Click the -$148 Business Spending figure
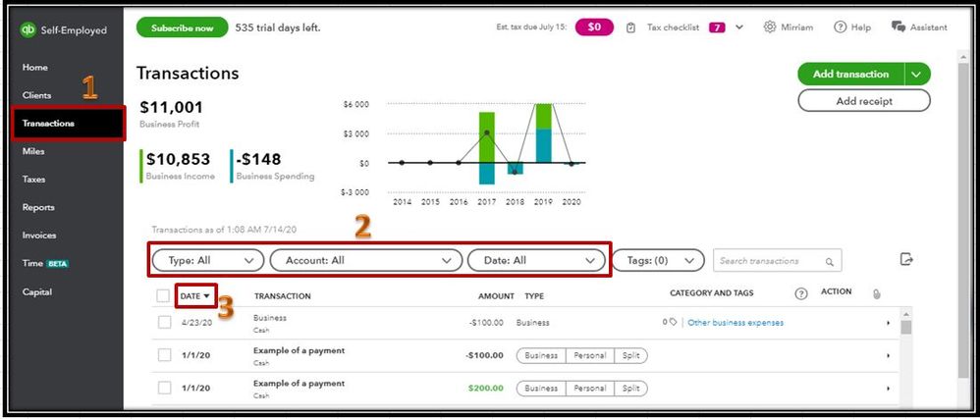 tap(259, 159)
